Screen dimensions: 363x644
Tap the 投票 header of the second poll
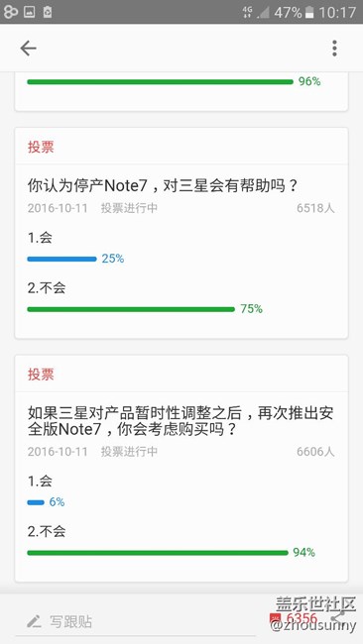(x=41, y=375)
